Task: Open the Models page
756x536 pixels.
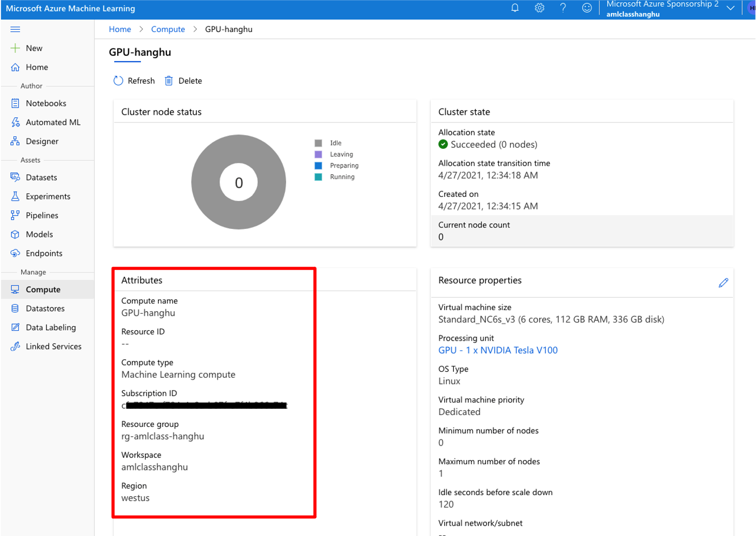Action: click(x=39, y=234)
